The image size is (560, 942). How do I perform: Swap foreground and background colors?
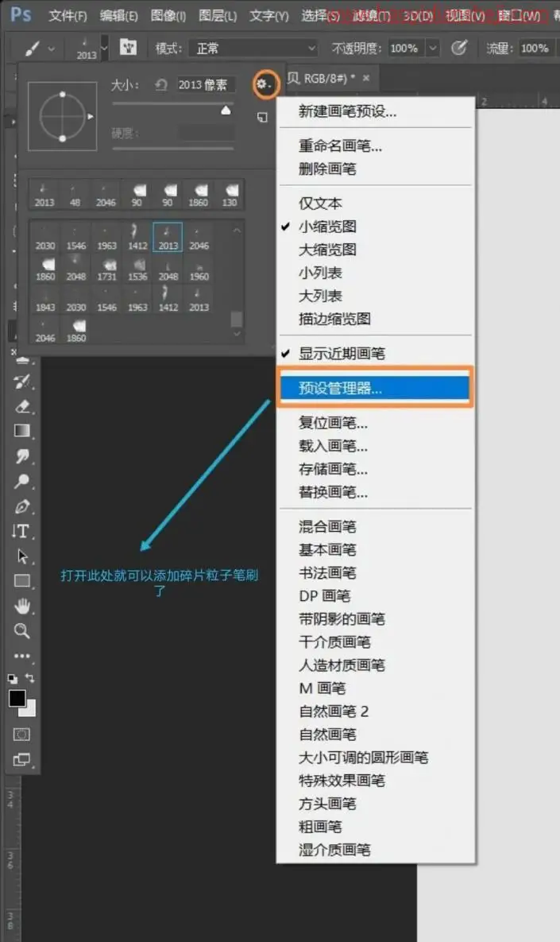29,678
